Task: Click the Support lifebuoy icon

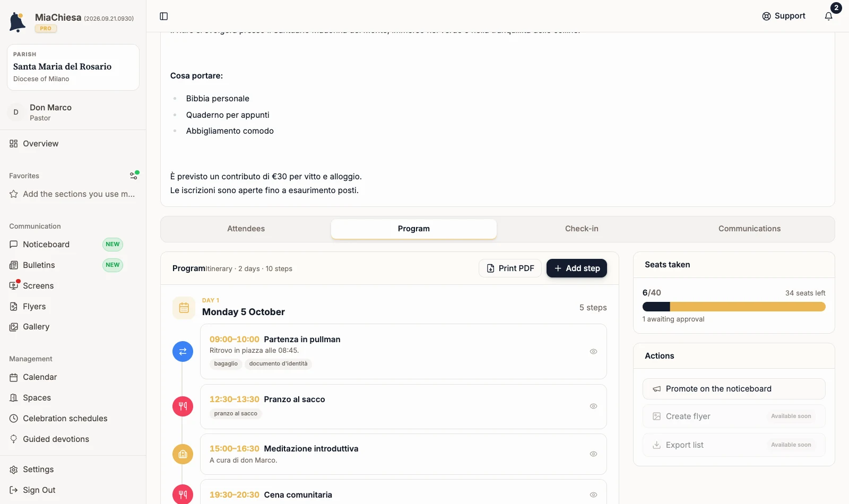Action: tap(766, 16)
